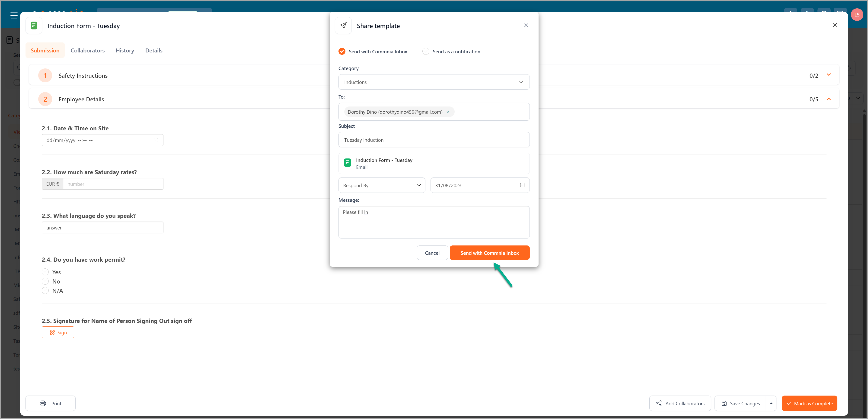Click Mark as Complete button
Image resolution: width=868 pixels, height=419 pixels.
pos(809,403)
